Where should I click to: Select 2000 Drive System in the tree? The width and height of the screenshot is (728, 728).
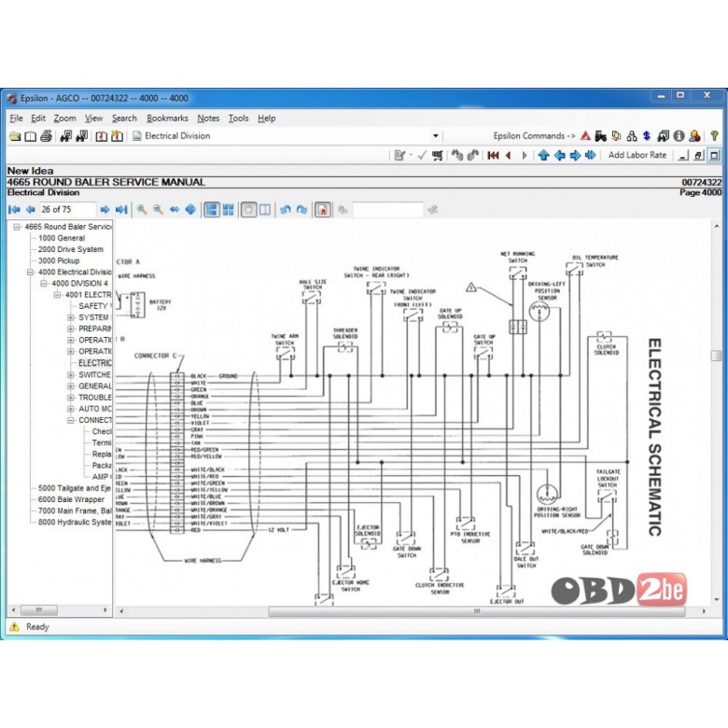71,249
